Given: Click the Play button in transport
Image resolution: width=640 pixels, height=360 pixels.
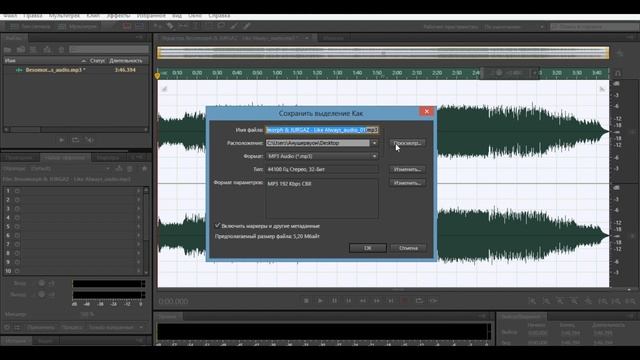Looking at the screenshot, I should point(320,301).
